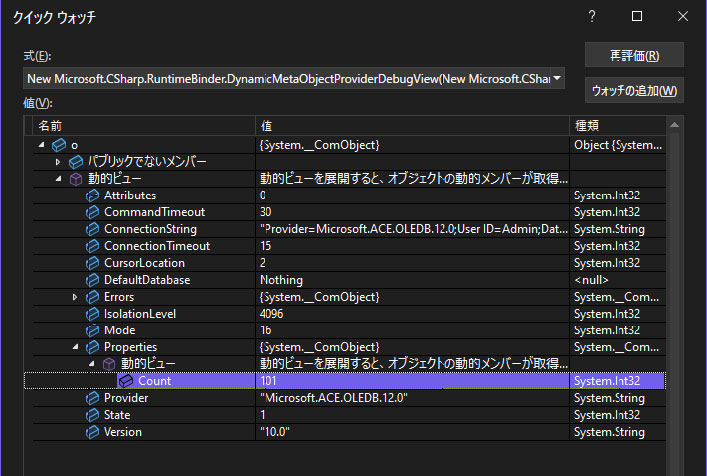Select the State row name
This screenshot has height=476, width=707.
tap(117, 415)
